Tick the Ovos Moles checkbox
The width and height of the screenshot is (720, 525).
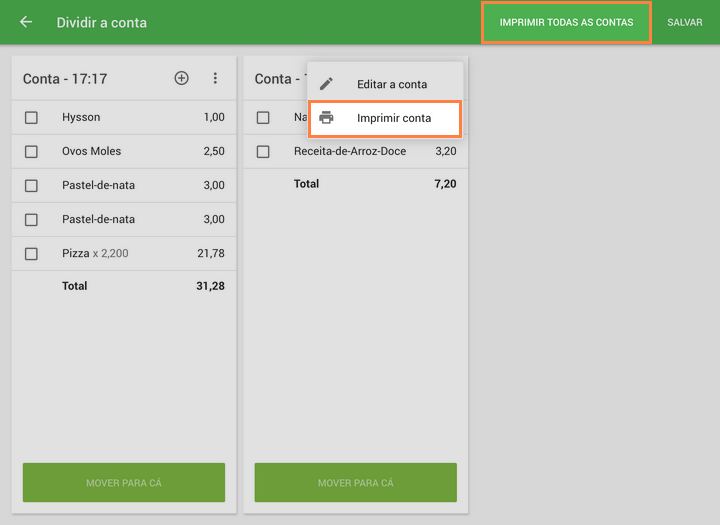click(x=31, y=152)
